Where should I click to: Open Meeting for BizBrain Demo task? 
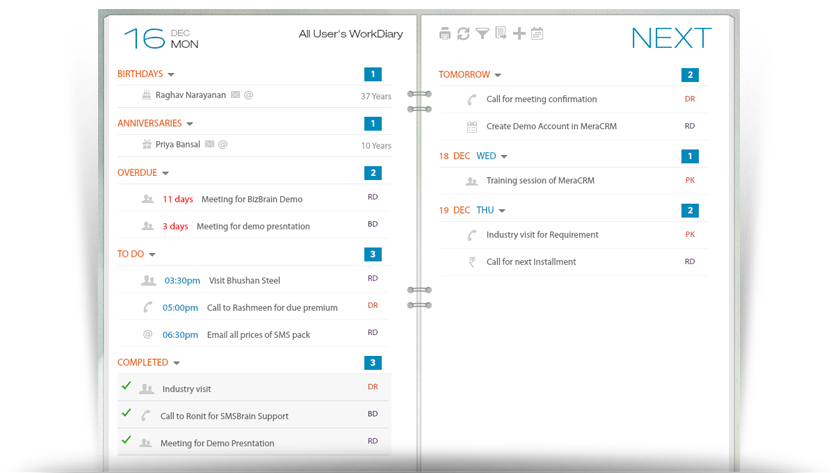[x=252, y=199]
